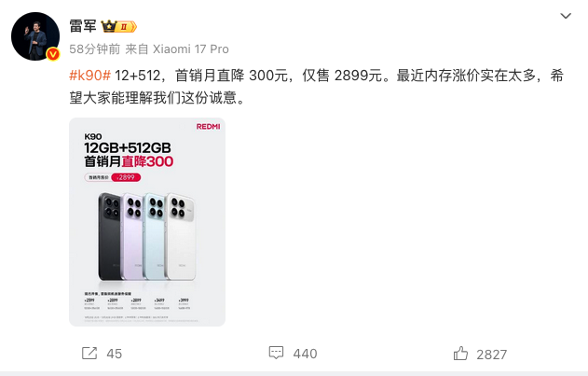Viewport: 588px width, 376px height.
Task: Click the 雷军 username link
Action: click(83, 26)
